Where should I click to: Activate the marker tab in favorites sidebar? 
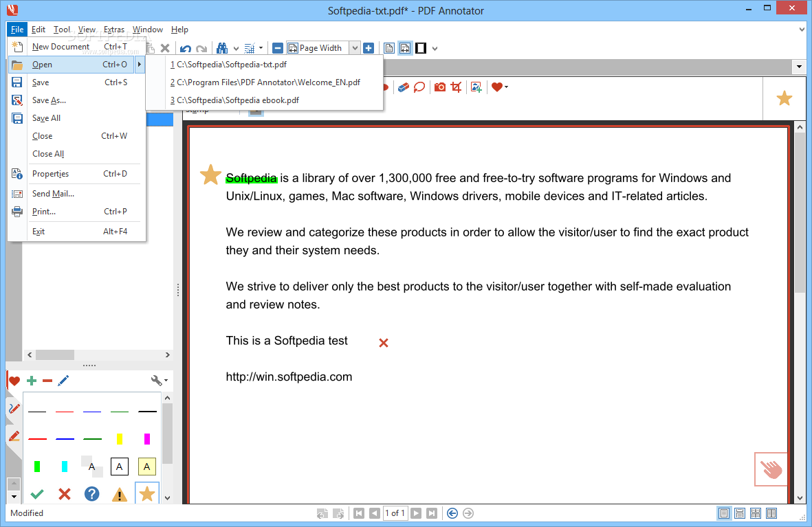[14, 436]
